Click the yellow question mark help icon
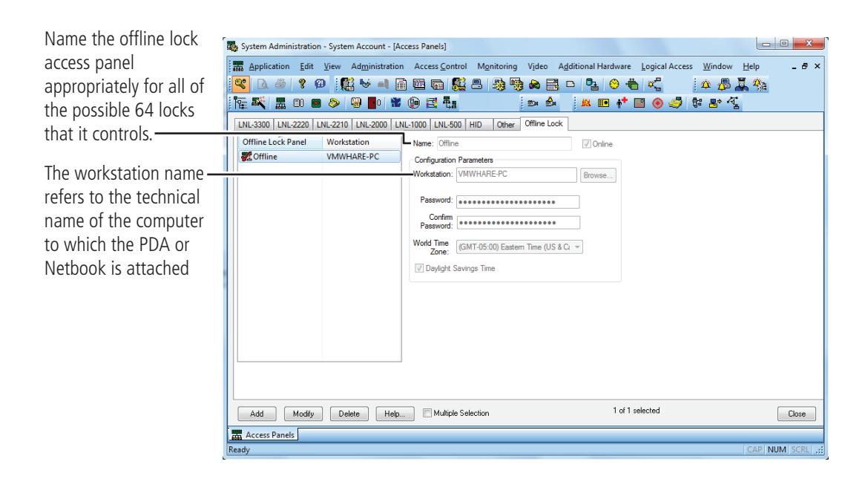The image size is (868, 479). (x=302, y=84)
